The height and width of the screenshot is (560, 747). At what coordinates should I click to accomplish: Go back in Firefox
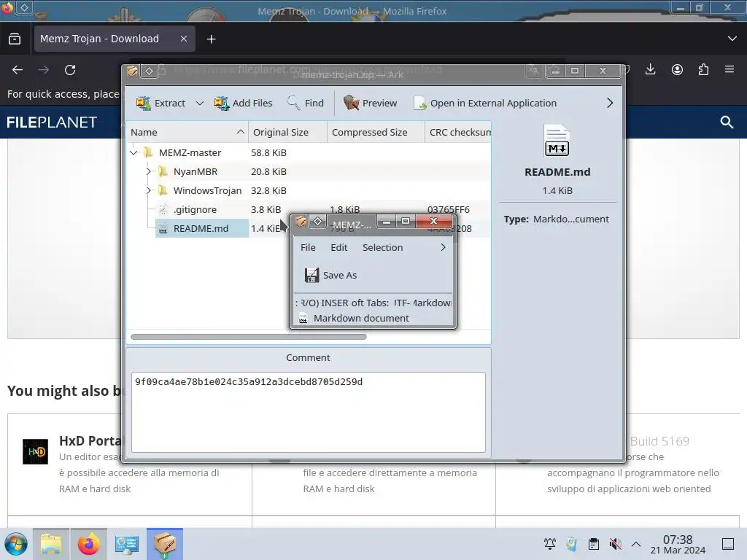18,70
